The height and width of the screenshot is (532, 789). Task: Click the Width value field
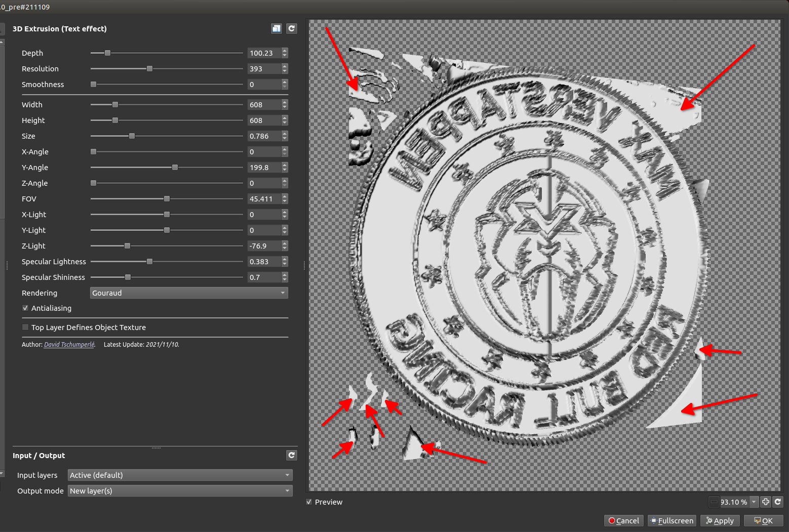pyautogui.click(x=264, y=105)
